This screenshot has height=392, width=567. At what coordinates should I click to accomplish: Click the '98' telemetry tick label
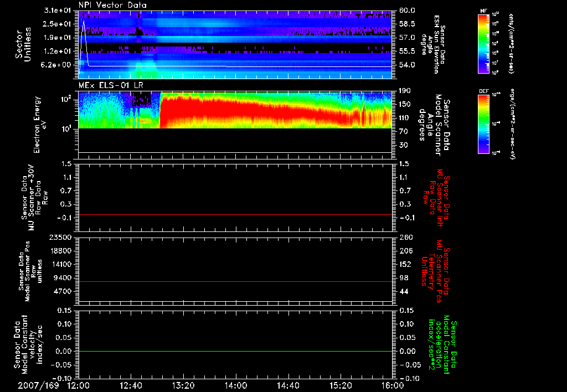[405, 278]
